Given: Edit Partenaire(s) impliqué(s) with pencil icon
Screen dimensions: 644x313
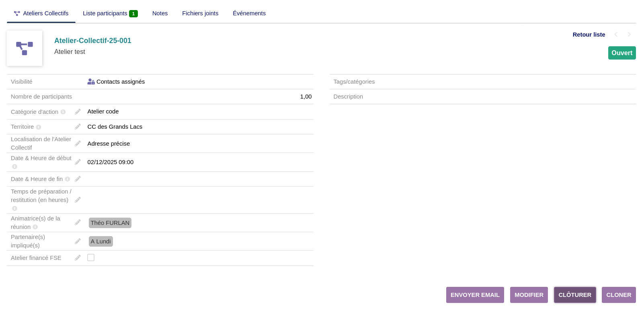Looking at the screenshot, I should pos(78,241).
